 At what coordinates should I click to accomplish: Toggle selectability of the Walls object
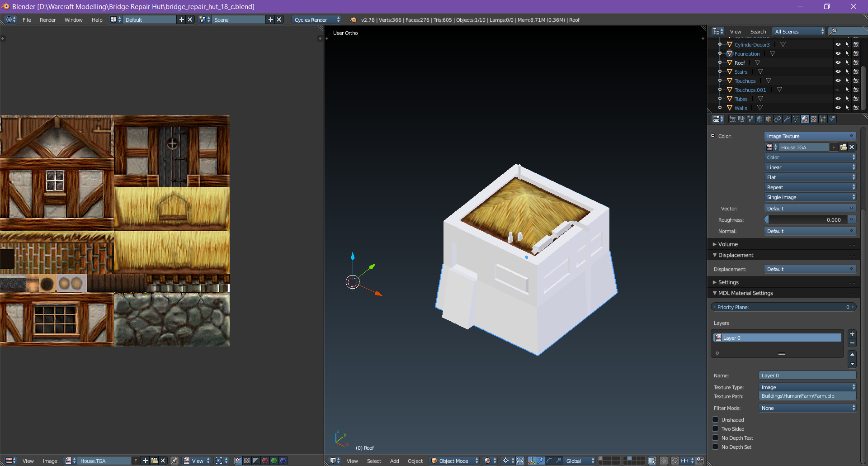click(x=847, y=108)
